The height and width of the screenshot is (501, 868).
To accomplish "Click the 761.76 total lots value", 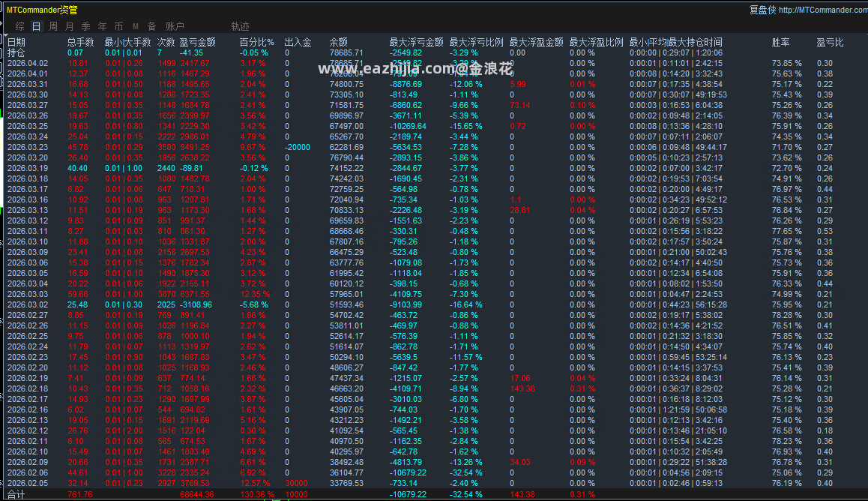I will pos(79,494).
